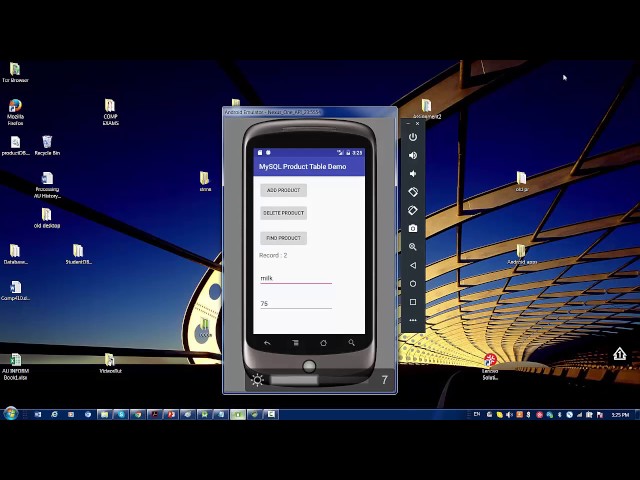Switch to the Skype taskbar button
The image size is (640, 480).
click(121, 414)
